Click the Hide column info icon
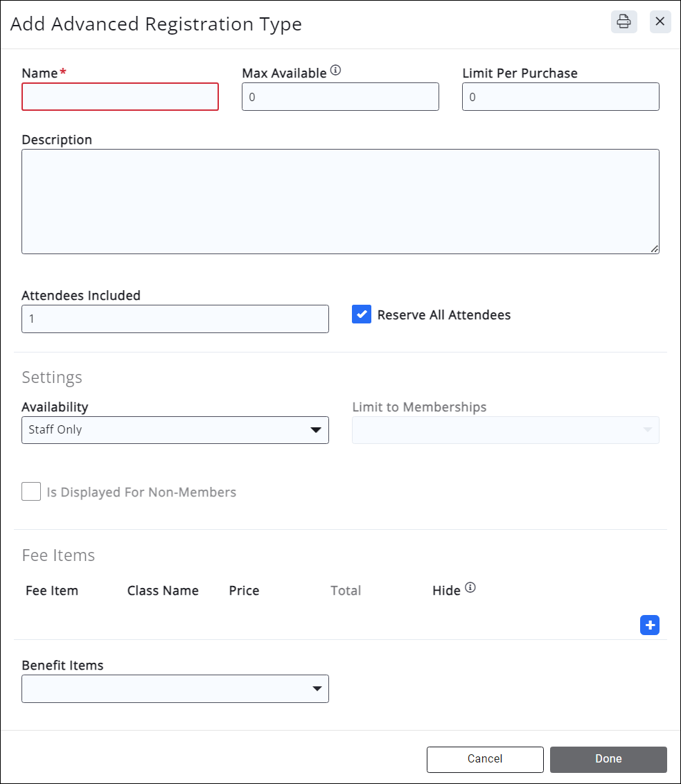This screenshot has width=681, height=784. click(470, 588)
